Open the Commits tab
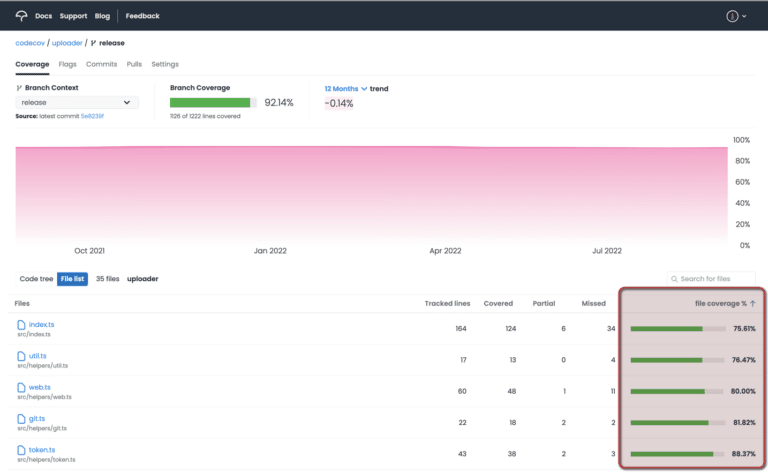The width and height of the screenshot is (768, 473). tap(101, 64)
